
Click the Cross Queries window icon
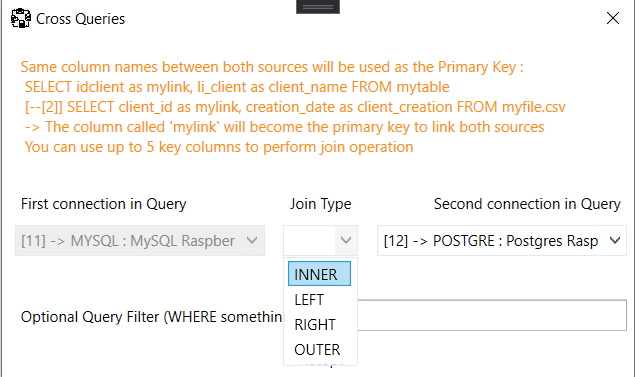point(20,18)
